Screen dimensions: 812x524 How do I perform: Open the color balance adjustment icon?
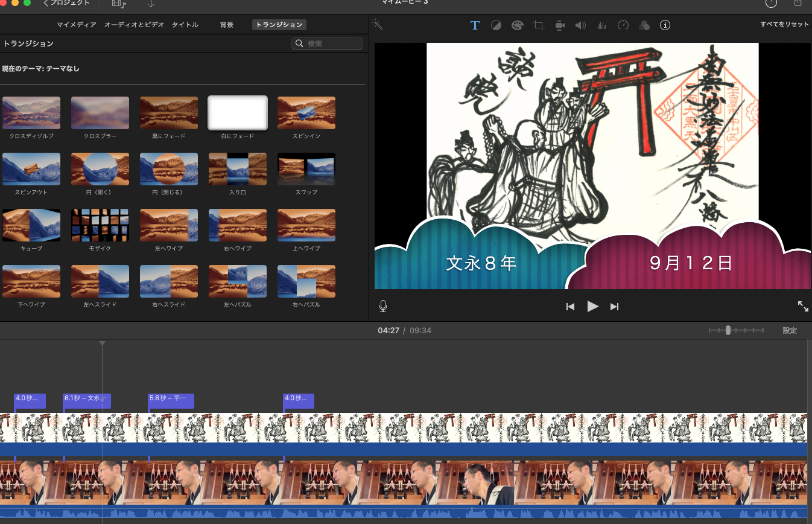(496, 25)
